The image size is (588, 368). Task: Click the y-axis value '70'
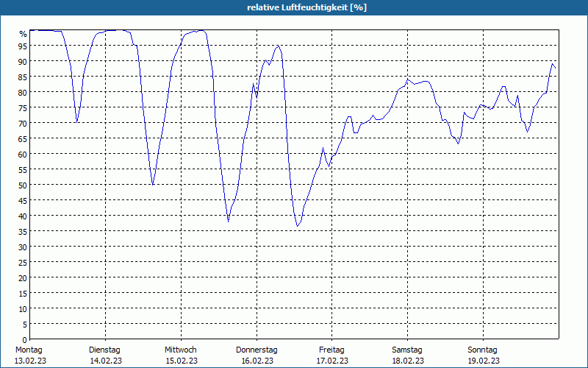pos(23,124)
